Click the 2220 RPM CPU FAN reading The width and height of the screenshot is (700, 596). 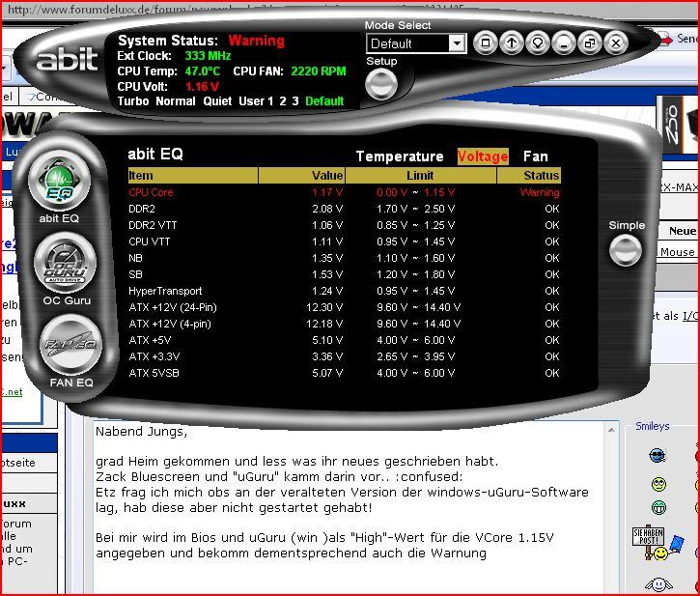click(319, 71)
